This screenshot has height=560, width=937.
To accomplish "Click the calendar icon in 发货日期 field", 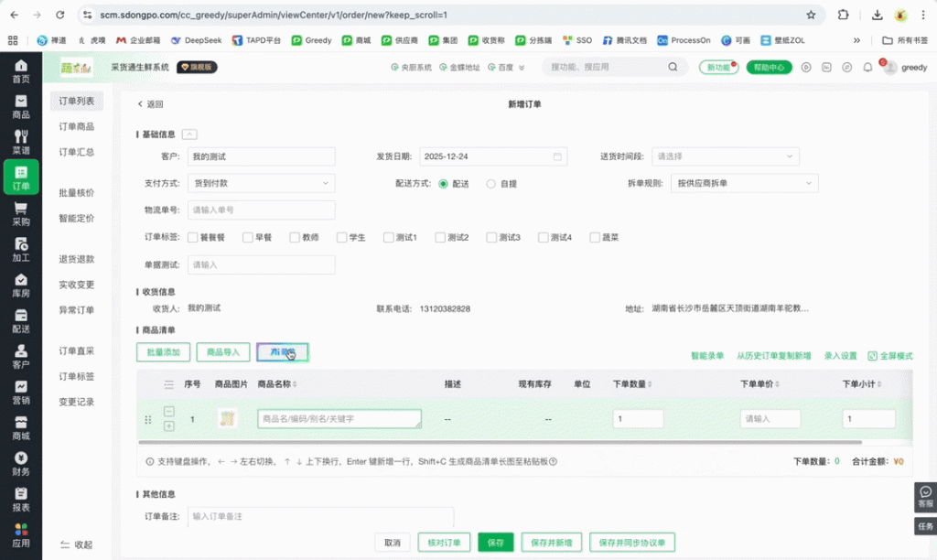I will 556,156.
